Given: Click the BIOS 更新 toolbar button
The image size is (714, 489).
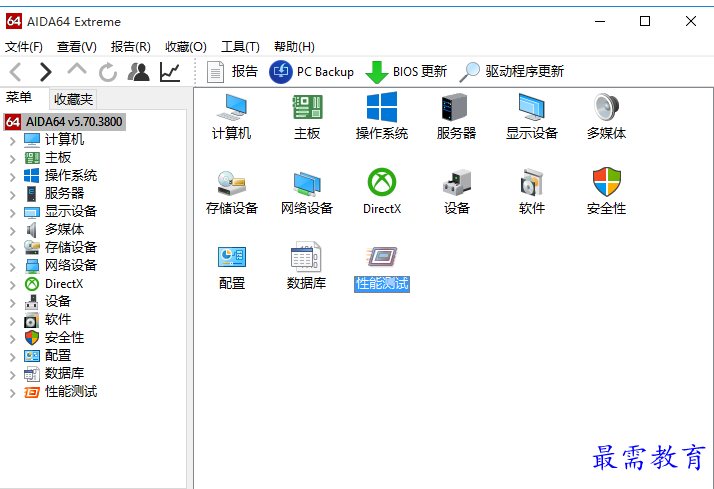Looking at the screenshot, I should click(x=407, y=72).
